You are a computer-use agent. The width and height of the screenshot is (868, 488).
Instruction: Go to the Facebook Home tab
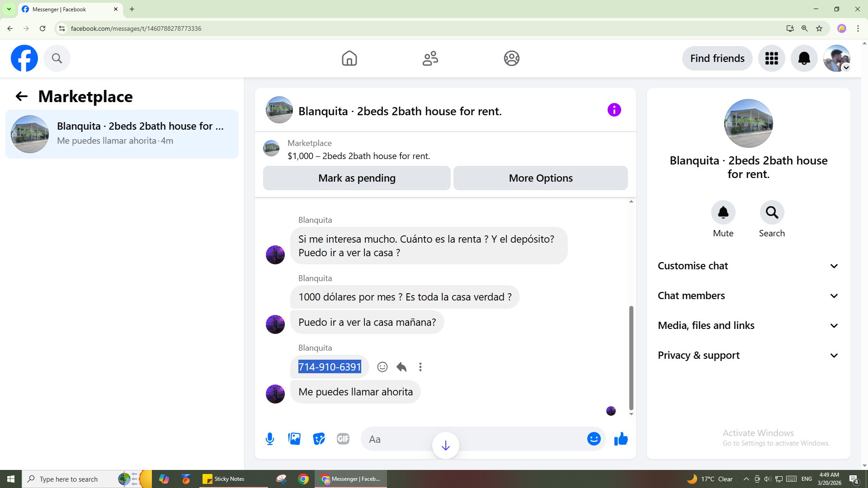[x=349, y=58]
